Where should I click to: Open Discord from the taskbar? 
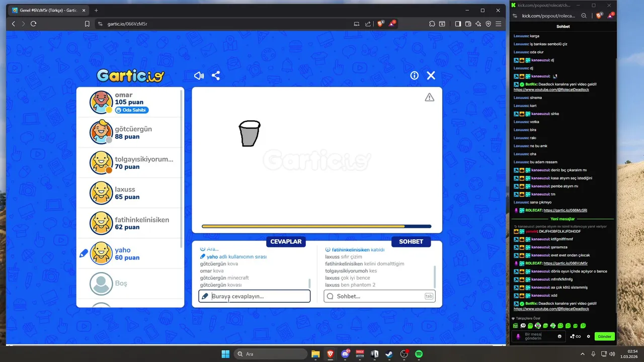345,354
